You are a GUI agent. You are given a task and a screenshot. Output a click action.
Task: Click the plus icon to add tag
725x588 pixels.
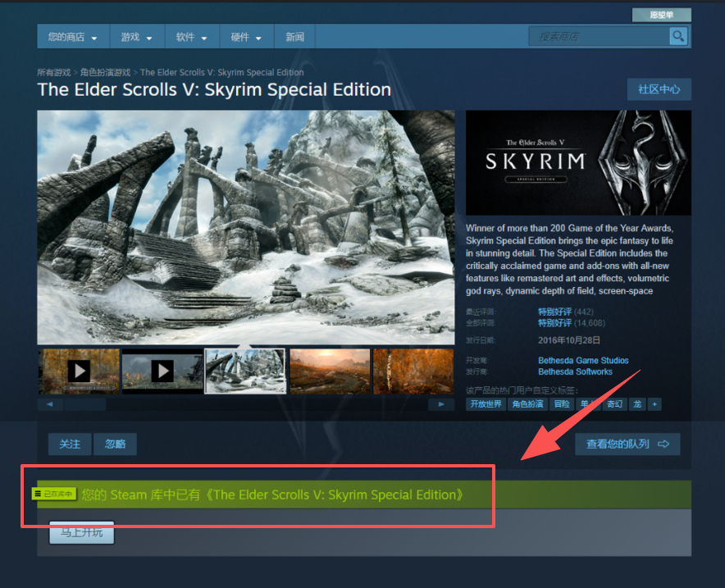click(654, 404)
